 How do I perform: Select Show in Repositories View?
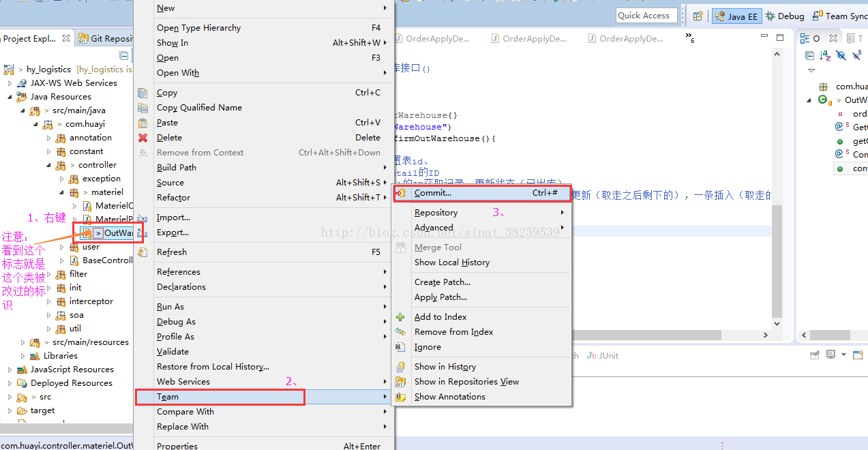(481, 382)
